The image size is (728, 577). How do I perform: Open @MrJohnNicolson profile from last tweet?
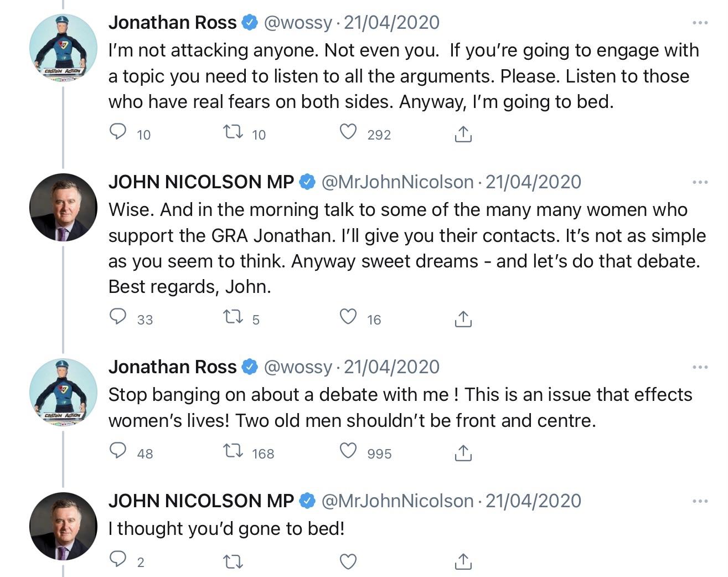[x=397, y=501]
